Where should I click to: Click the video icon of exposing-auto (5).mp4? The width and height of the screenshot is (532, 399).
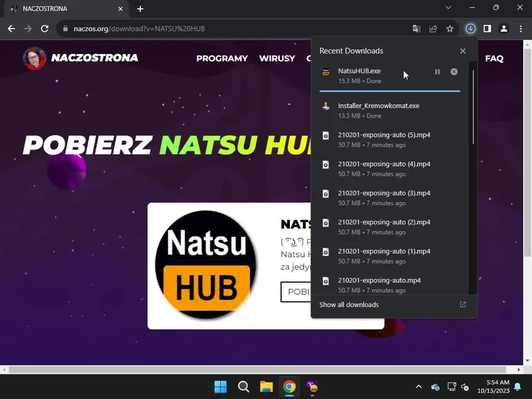pos(326,136)
